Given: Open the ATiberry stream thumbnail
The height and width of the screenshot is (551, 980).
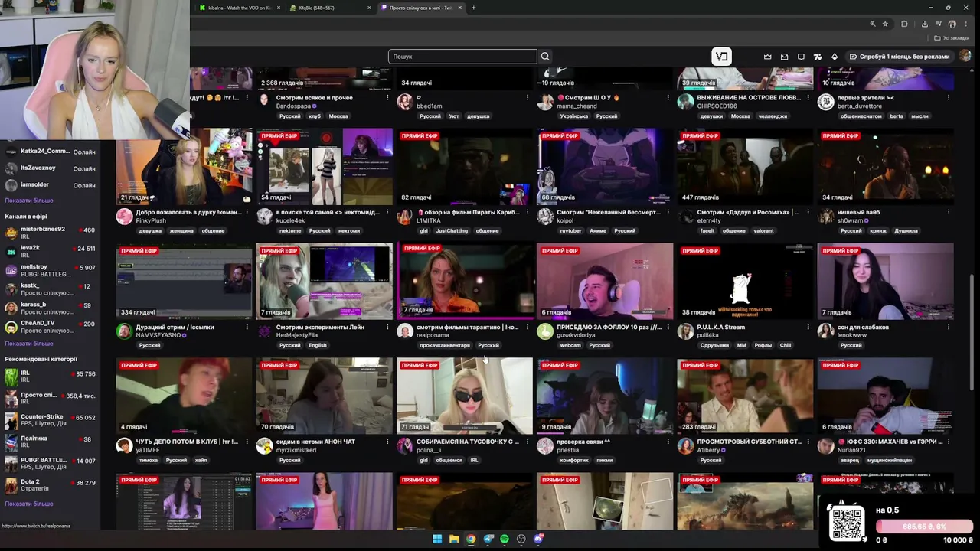Looking at the screenshot, I should 745,396.
